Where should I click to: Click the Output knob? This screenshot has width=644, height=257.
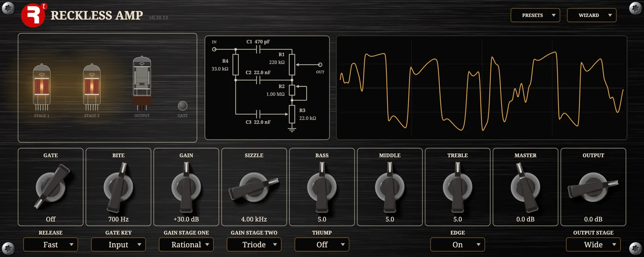(x=593, y=187)
